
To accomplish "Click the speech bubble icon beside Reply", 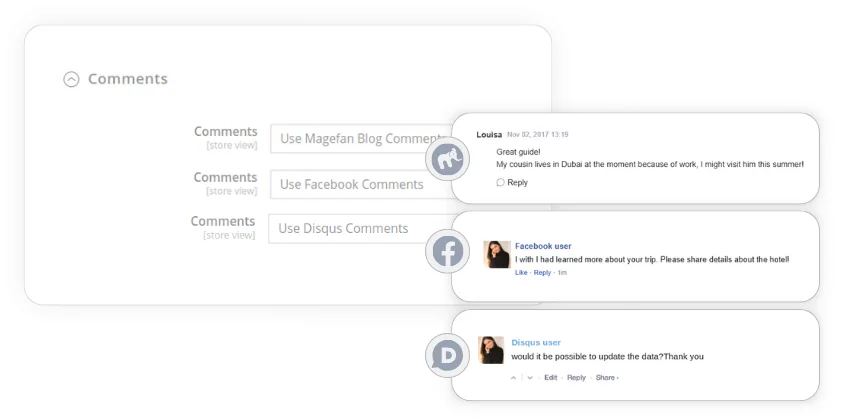I will pos(500,183).
